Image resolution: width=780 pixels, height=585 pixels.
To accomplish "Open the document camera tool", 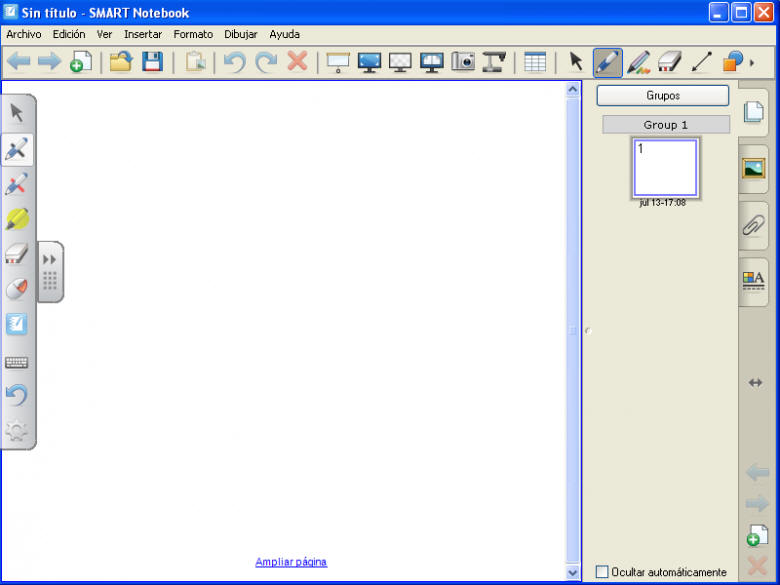I will click(494, 62).
